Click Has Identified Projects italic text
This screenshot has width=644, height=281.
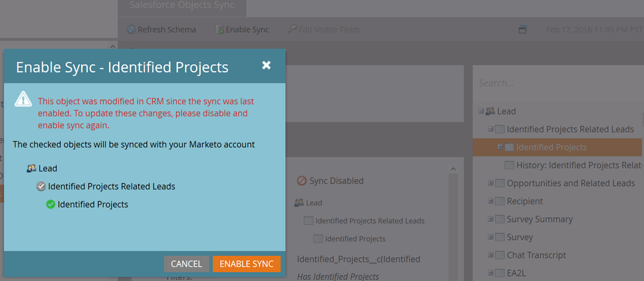click(x=338, y=276)
